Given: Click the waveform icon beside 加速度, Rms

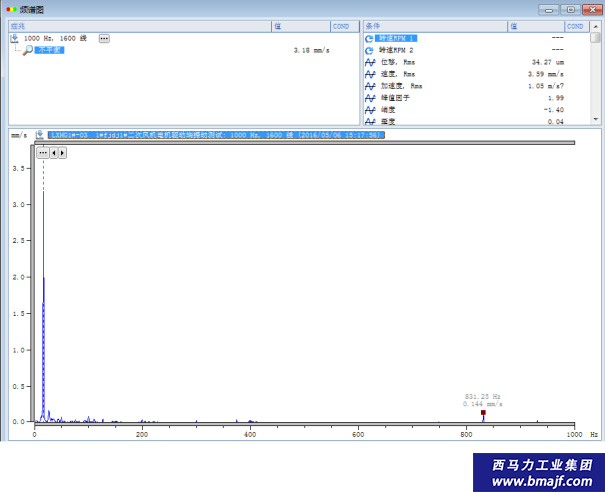Looking at the screenshot, I should (x=369, y=86).
